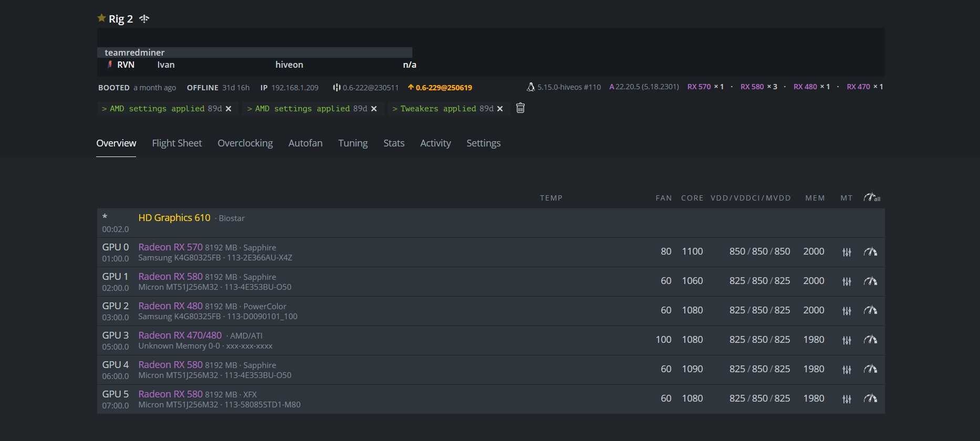
Task: Open the tuning sliders icon for GPU 0
Action: [x=847, y=252]
